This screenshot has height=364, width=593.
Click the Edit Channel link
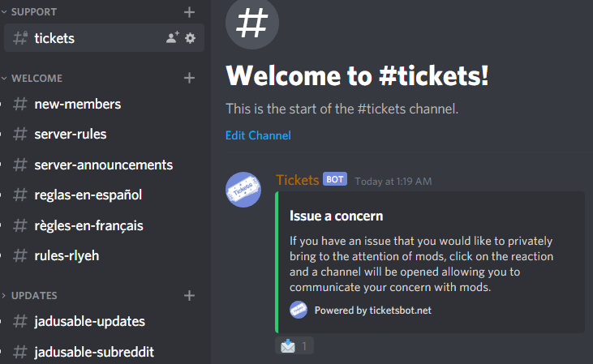click(258, 135)
